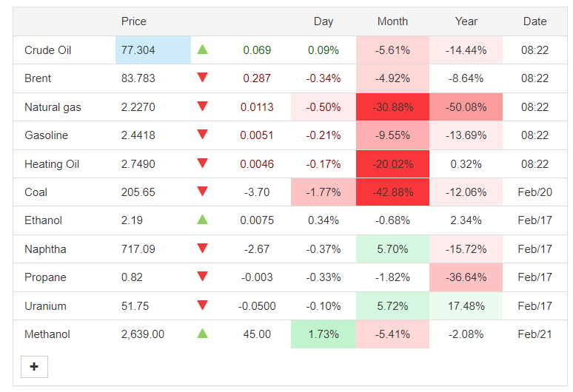Click the -5.61% Crude Oil month cell

(x=392, y=50)
